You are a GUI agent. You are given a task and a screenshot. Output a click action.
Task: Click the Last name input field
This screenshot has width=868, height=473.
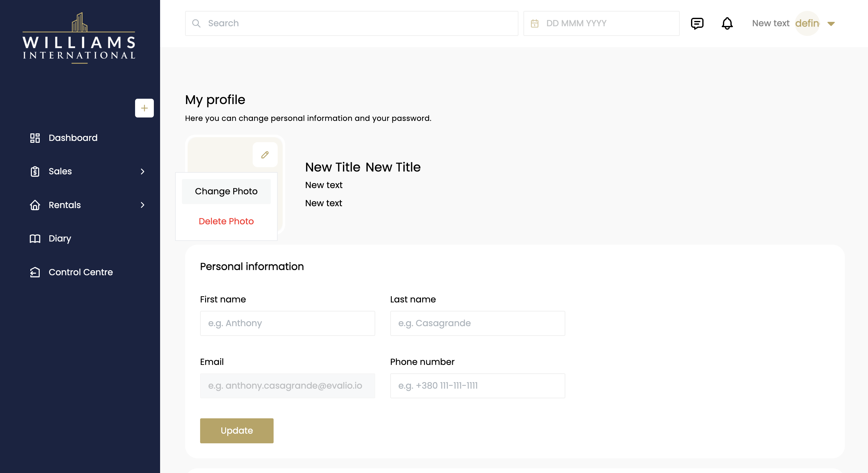tap(477, 323)
